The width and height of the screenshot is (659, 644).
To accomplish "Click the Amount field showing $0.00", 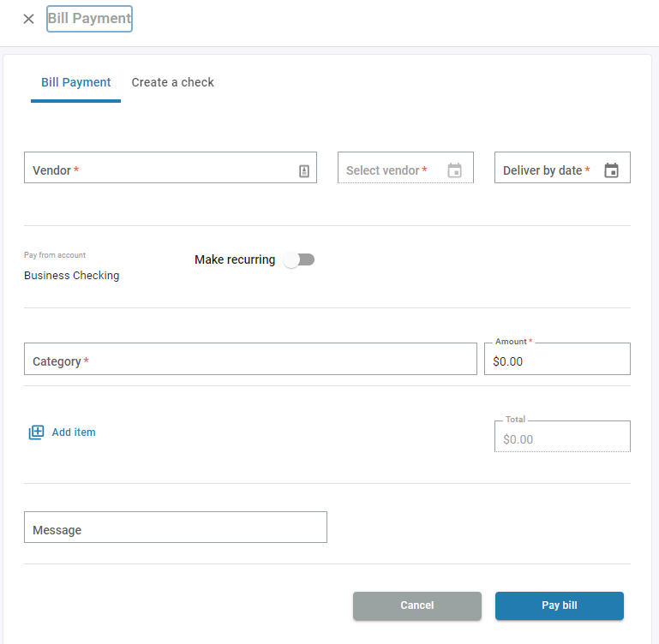I will (557, 361).
